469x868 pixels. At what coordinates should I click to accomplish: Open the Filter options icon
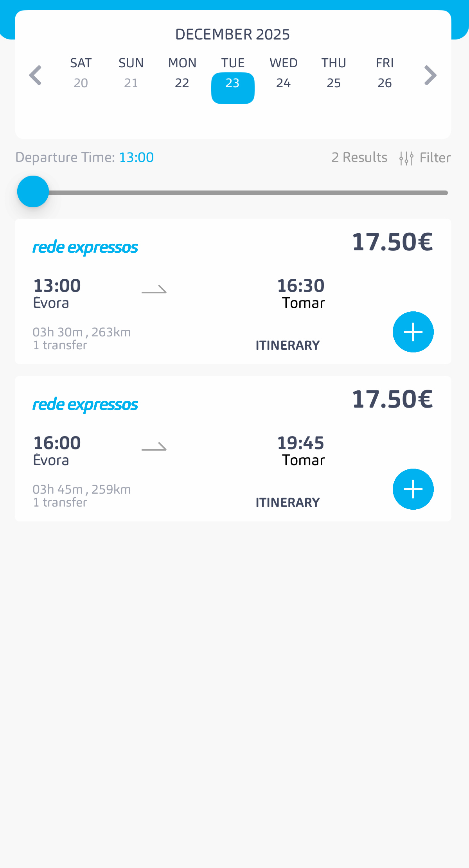coord(406,158)
